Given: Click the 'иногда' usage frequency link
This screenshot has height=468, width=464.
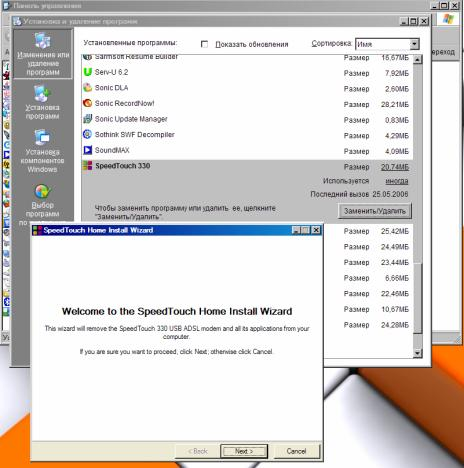Looking at the screenshot, I should pos(397,181).
